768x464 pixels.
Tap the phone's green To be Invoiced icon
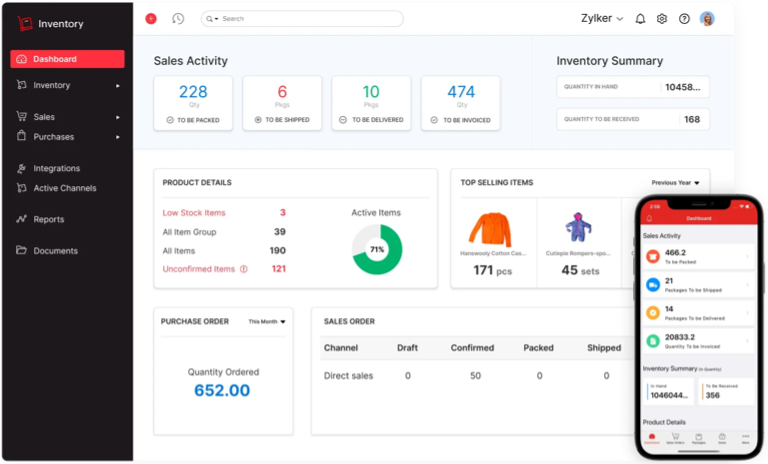653,341
